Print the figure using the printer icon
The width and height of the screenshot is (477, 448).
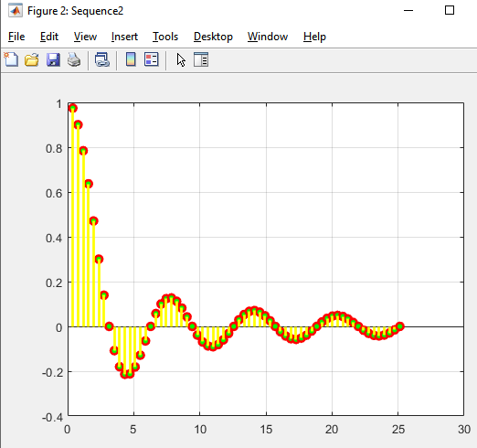coord(74,59)
